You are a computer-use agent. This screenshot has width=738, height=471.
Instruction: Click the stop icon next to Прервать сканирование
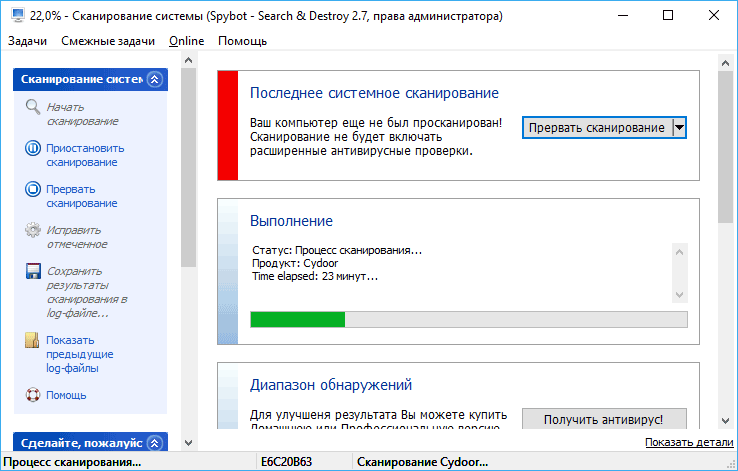coord(33,189)
